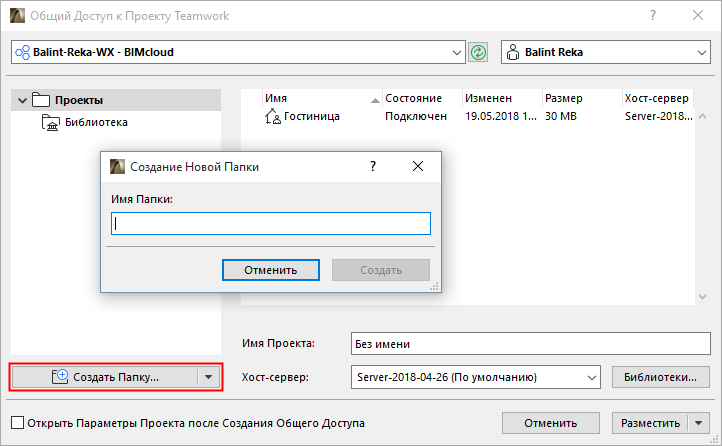Image resolution: width=722 pixels, height=446 pixels.
Task: Click the Гостиница project icon
Action: (x=272, y=117)
